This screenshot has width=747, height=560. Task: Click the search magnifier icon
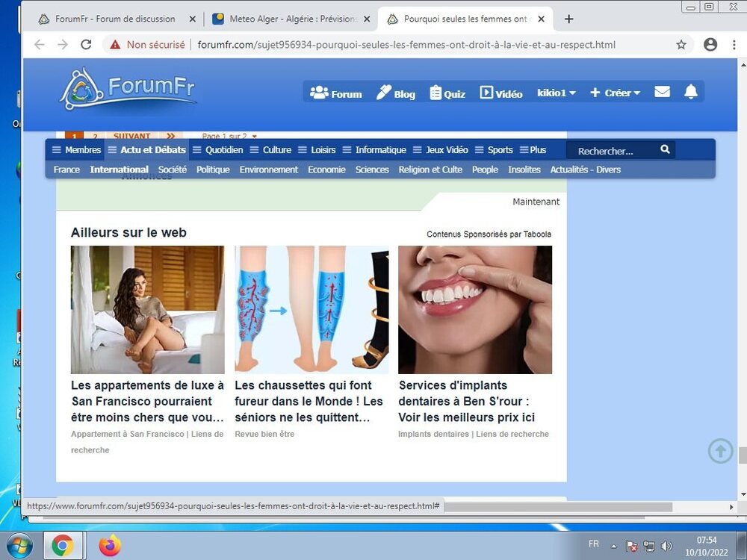tap(665, 149)
